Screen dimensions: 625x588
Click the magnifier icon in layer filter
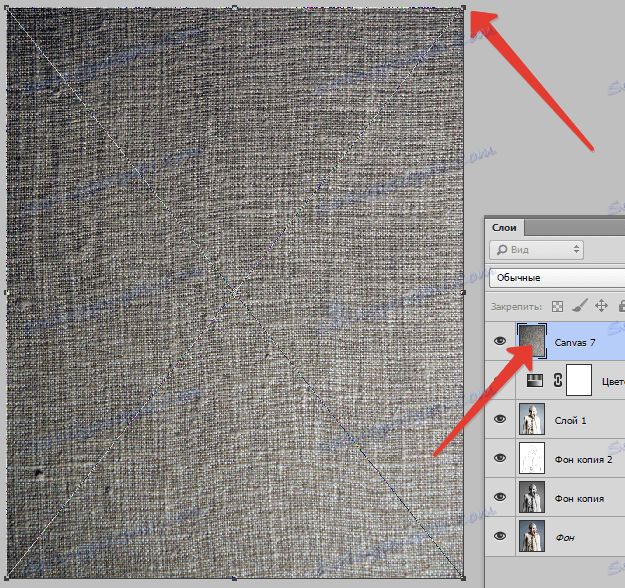(502, 250)
